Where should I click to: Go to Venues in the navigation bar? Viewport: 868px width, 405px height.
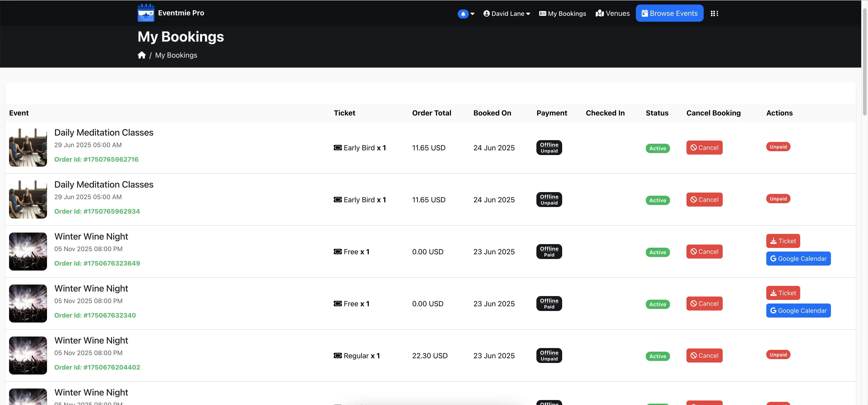coord(613,14)
